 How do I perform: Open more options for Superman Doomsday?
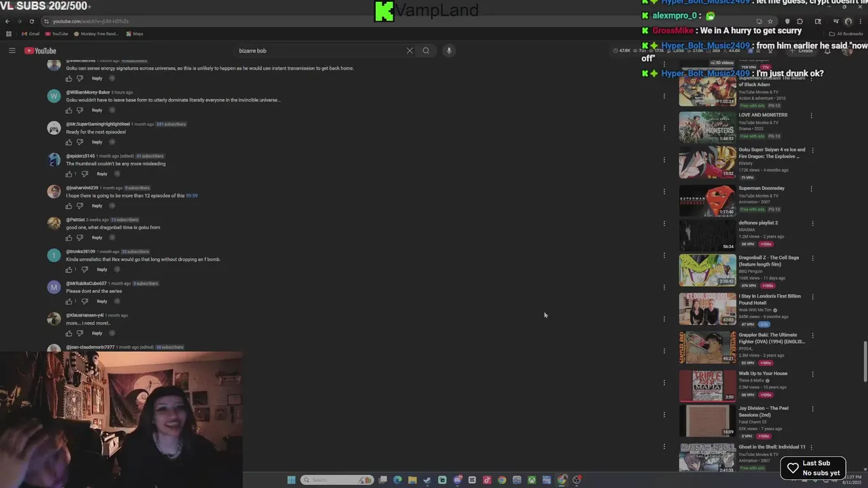811,188
